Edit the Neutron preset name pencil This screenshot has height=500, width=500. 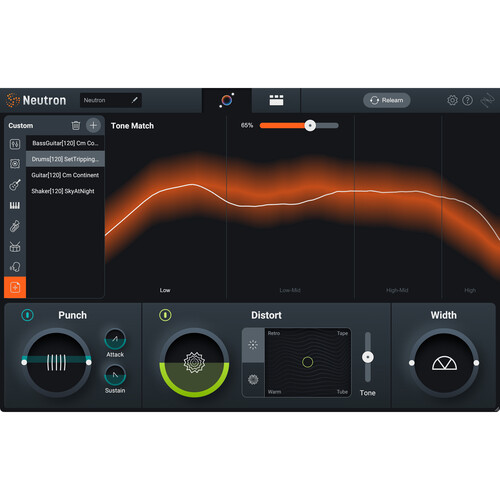[135, 100]
